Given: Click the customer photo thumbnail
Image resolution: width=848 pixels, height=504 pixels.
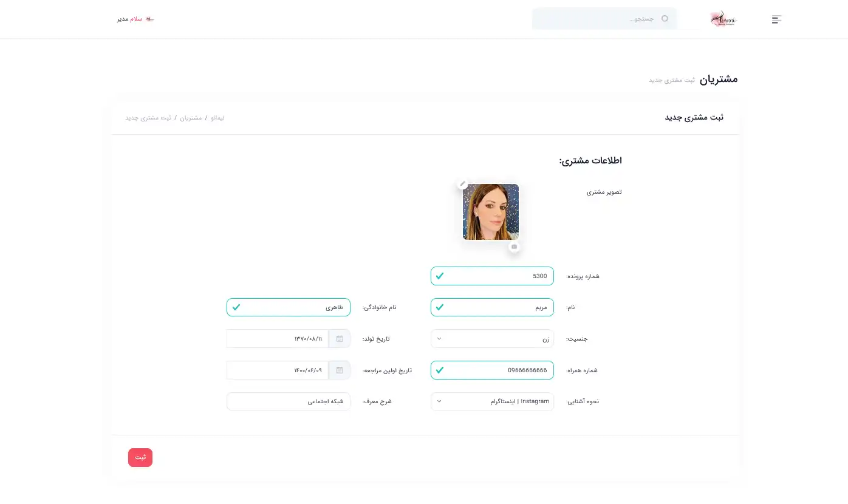Looking at the screenshot, I should pyautogui.click(x=491, y=212).
